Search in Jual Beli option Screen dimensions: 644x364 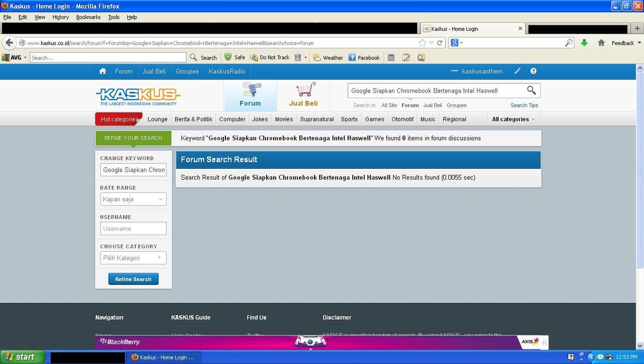(x=433, y=105)
